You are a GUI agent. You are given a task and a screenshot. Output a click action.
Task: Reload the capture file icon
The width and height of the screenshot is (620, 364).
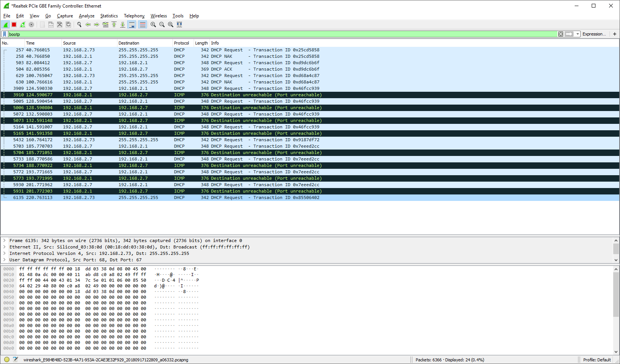click(x=68, y=25)
